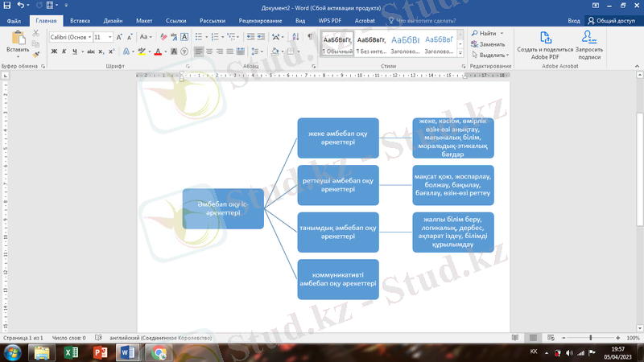
Task: Toggle strikethrough text formatting
Action: pyautogui.click(x=91, y=51)
